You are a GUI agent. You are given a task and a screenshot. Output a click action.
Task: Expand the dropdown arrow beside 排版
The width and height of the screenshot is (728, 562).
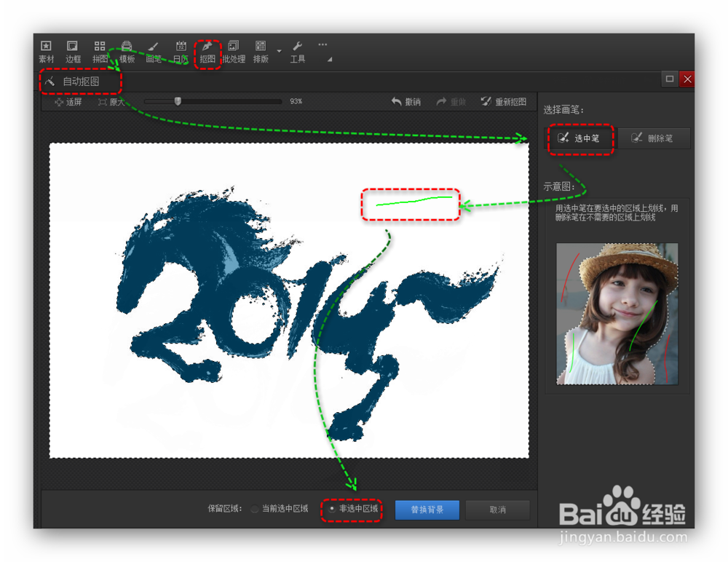coord(279,51)
